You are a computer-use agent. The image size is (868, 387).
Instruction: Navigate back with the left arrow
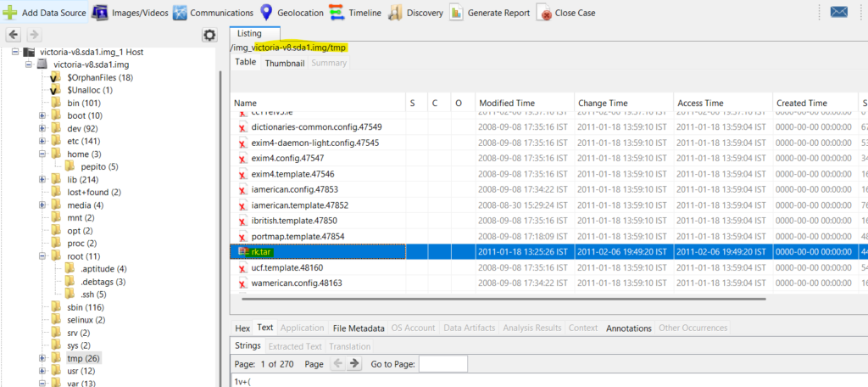point(14,35)
